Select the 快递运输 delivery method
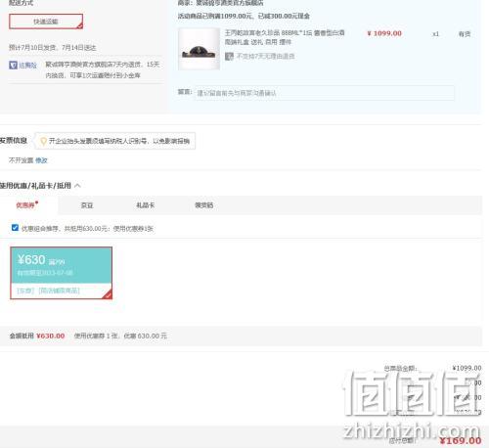This screenshot has height=448, width=489. (46, 22)
